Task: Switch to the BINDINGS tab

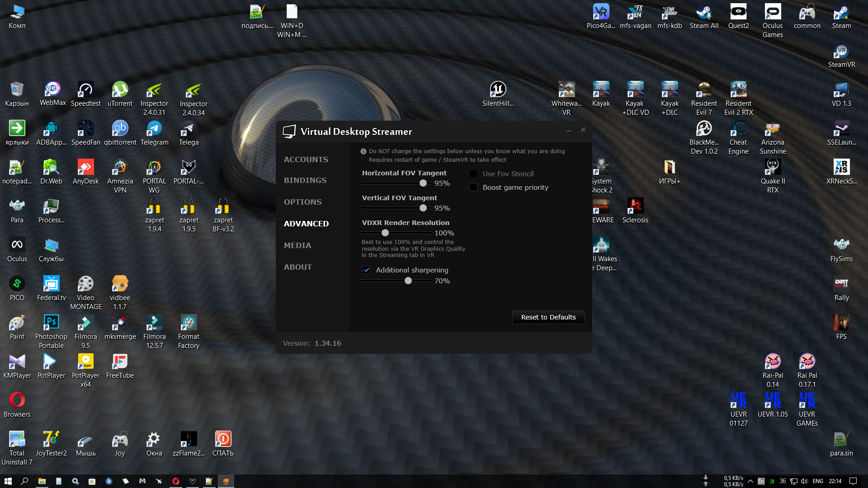Action: point(305,180)
